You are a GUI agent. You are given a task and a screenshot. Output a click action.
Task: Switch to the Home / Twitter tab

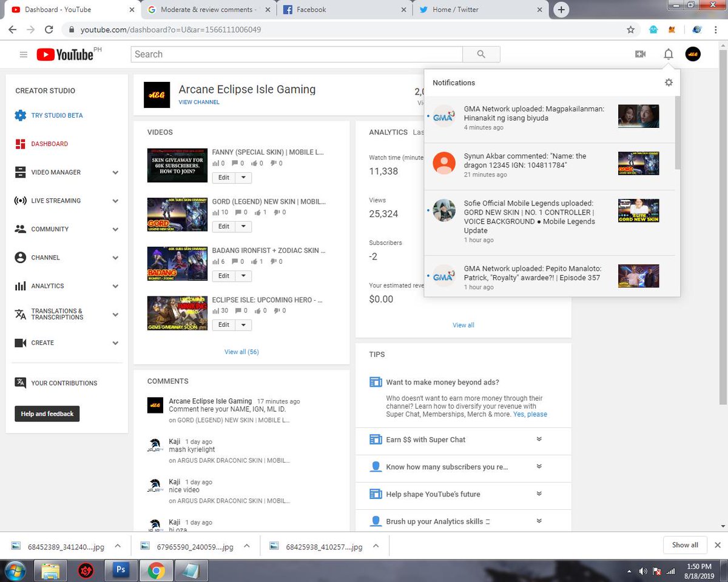click(x=480, y=10)
